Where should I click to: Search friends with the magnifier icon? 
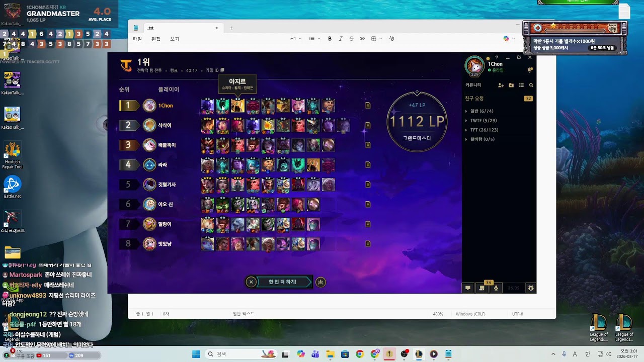[531, 85]
